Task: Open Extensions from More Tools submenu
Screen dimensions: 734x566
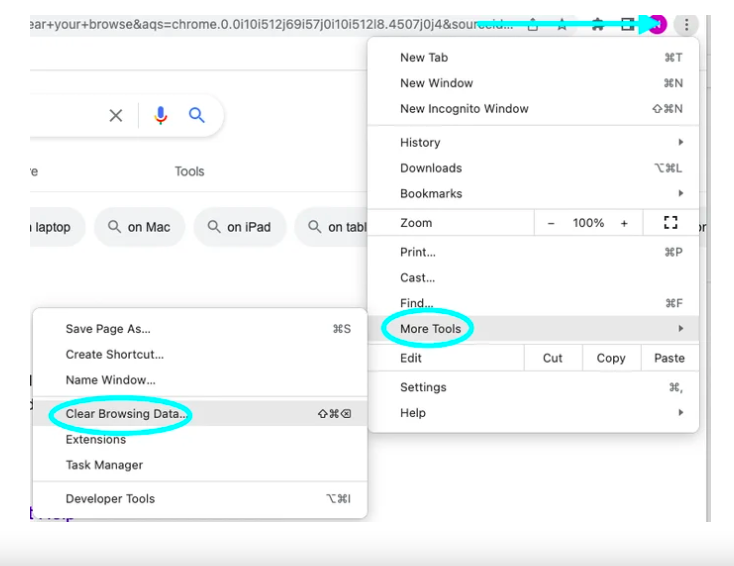Action: coord(200,440)
